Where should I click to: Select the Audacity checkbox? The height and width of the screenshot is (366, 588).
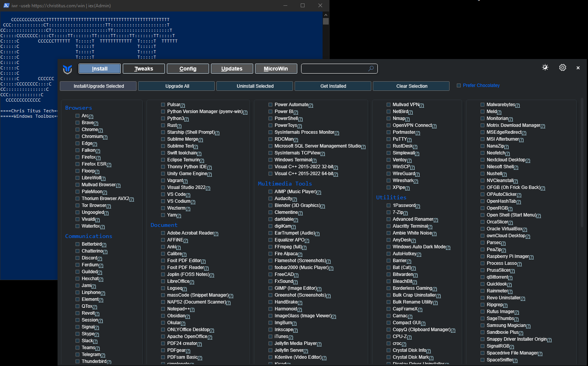[x=270, y=199]
